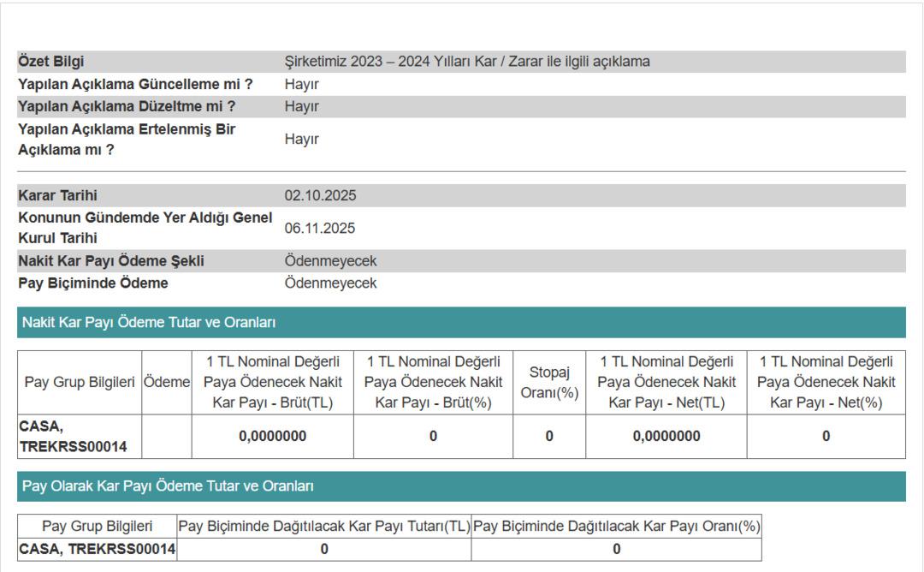Click the "Özet Bilgi" row label
The width and height of the screenshot is (924, 572).
(x=51, y=62)
